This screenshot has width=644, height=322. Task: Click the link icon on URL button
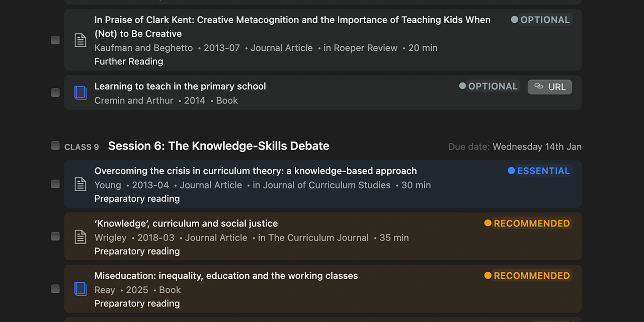click(x=539, y=87)
